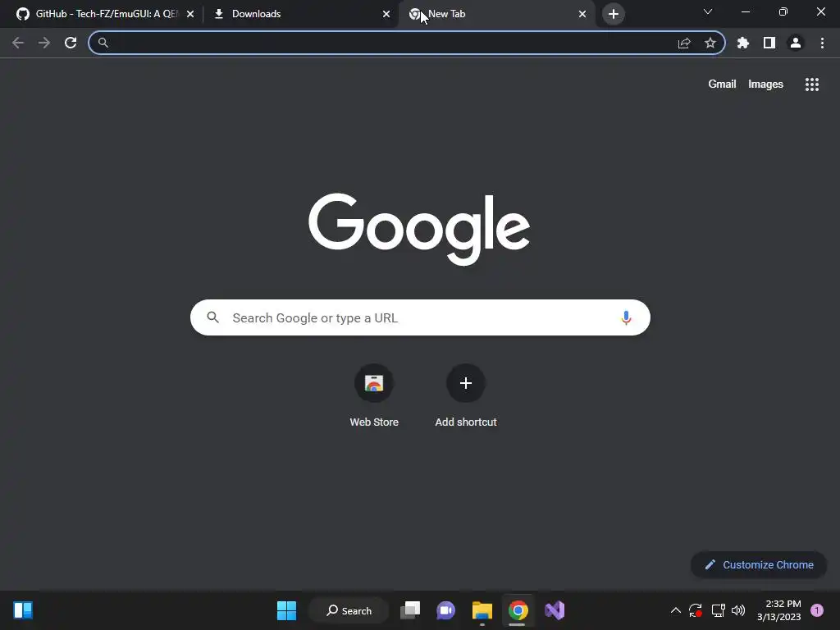Click the Search Google or type a URL box
This screenshot has height=630, width=840.
420,317
